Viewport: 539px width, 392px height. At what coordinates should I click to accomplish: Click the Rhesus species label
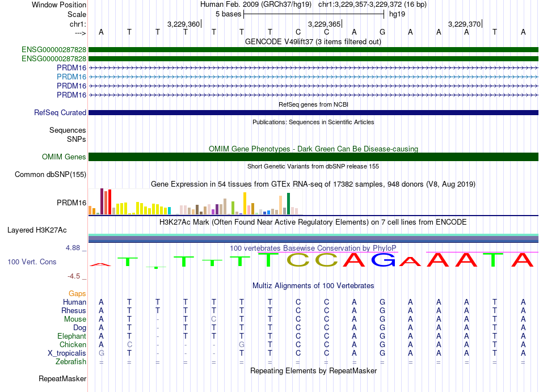tap(74, 310)
